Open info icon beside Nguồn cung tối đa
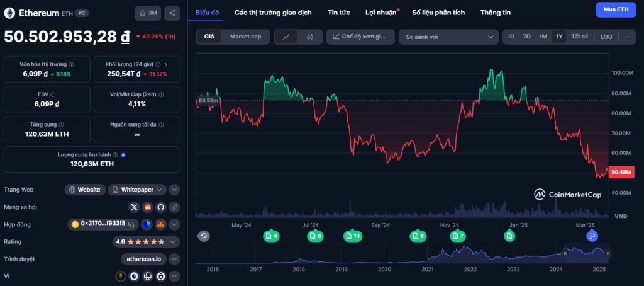This screenshot has height=286, width=644. pos(162,125)
